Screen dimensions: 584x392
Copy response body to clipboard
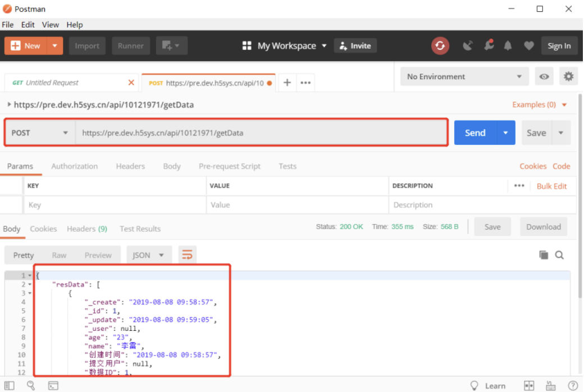(544, 255)
